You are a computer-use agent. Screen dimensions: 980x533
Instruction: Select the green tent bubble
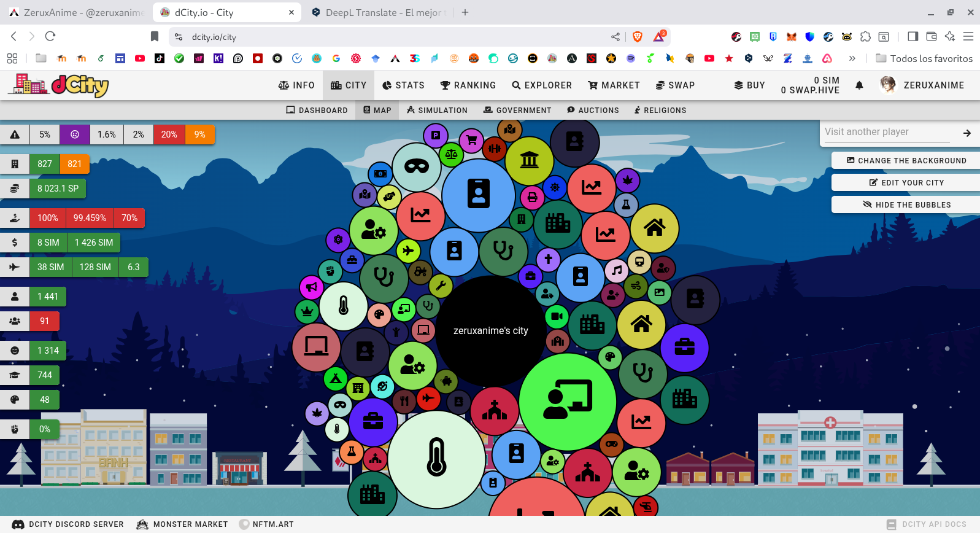coord(336,379)
